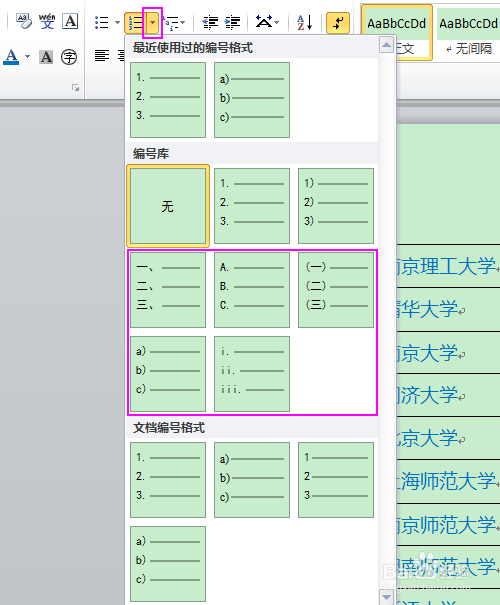Click the sort A-Z icon
500x605 pixels.
[304, 22]
